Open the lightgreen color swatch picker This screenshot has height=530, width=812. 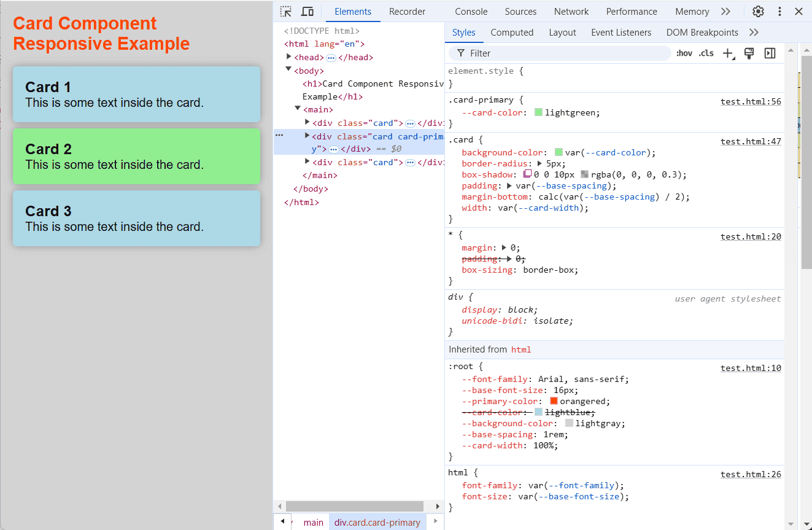click(538, 112)
